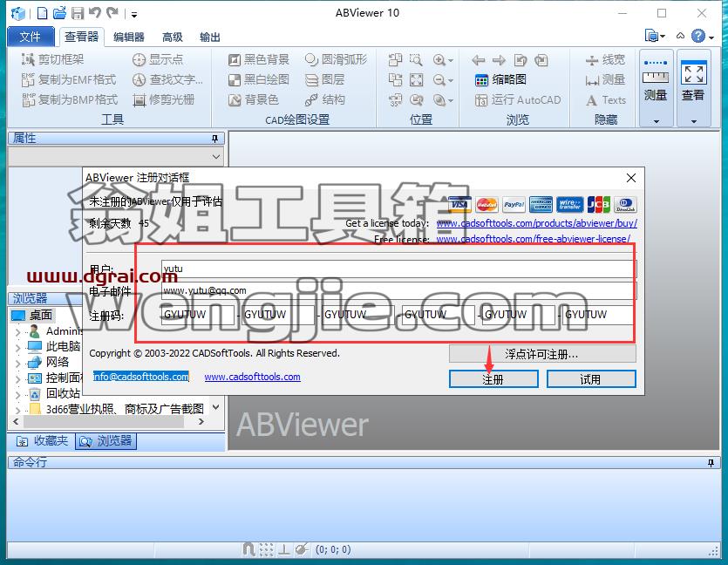
Task: Click the 用户 name input field
Action: (x=399, y=269)
